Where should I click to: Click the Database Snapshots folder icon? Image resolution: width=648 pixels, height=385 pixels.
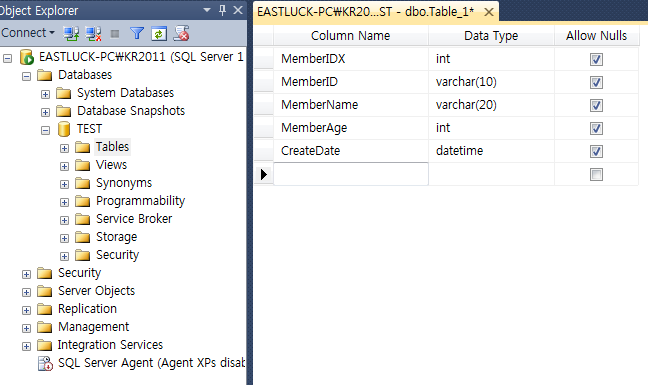64,111
